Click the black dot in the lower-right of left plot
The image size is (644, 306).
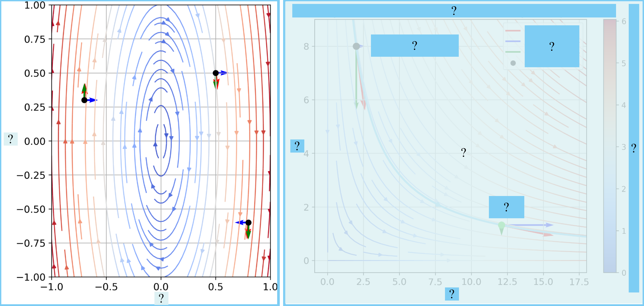coord(248,222)
